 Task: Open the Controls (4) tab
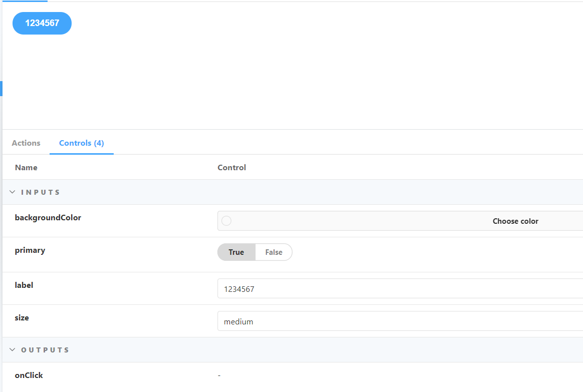click(x=81, y=143)
